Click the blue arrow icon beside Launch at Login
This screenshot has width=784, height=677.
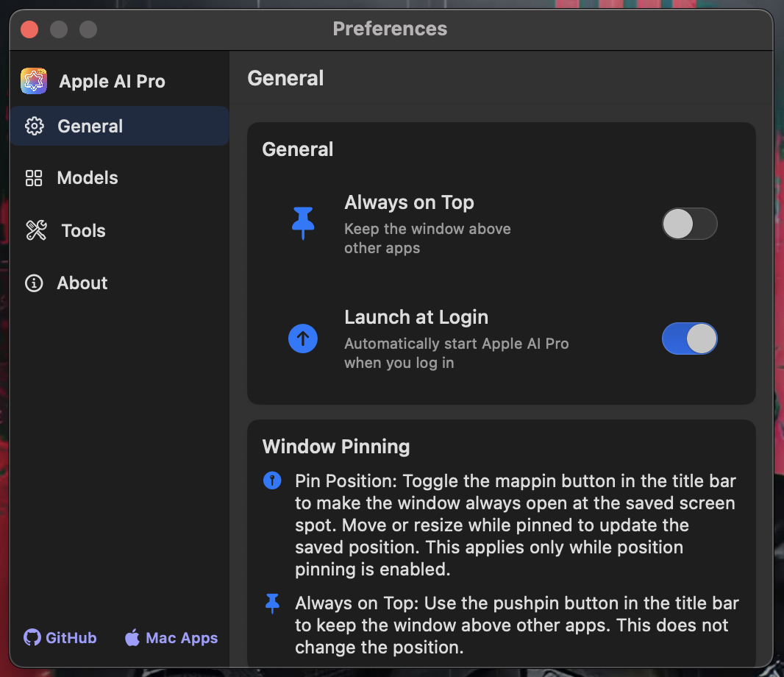point(303,338)
